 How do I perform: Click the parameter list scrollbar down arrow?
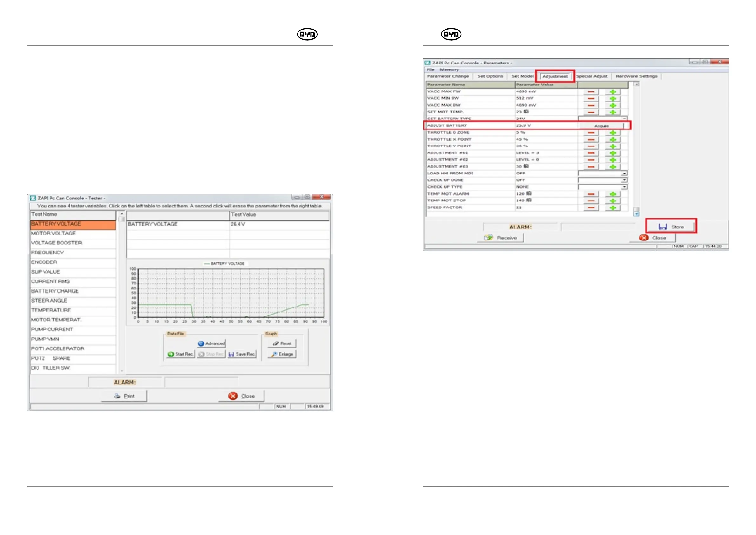pyautogui.click(x=636, y=214)
